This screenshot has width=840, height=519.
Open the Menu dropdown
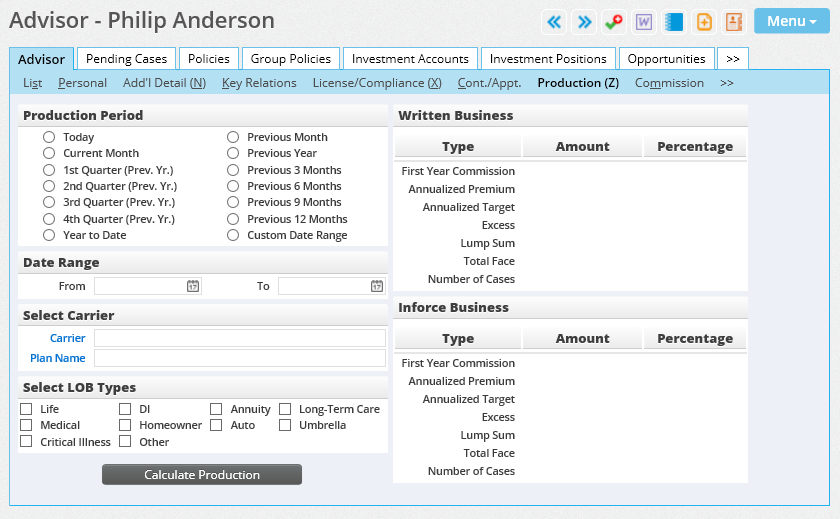point(792,21)
